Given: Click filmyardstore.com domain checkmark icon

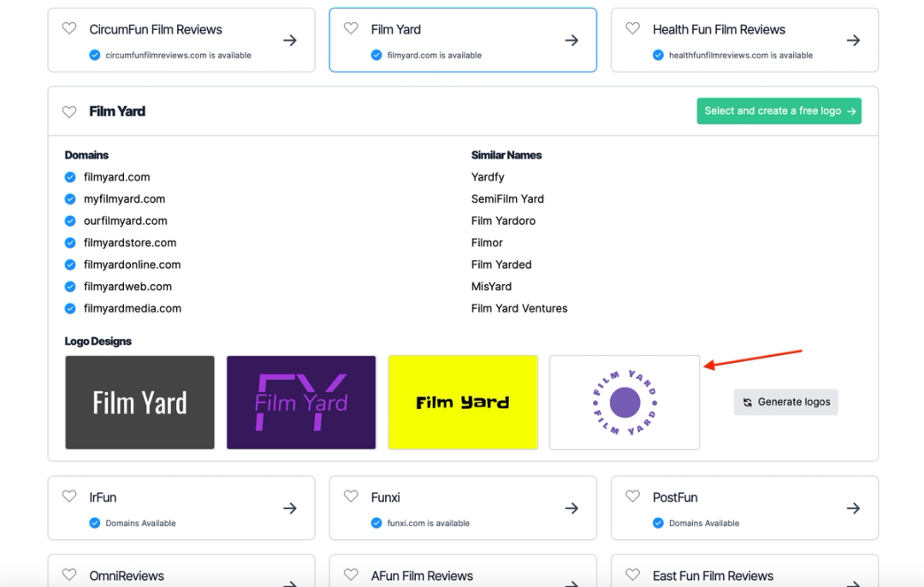Looking at the screenshot, I should click(70, 243).
